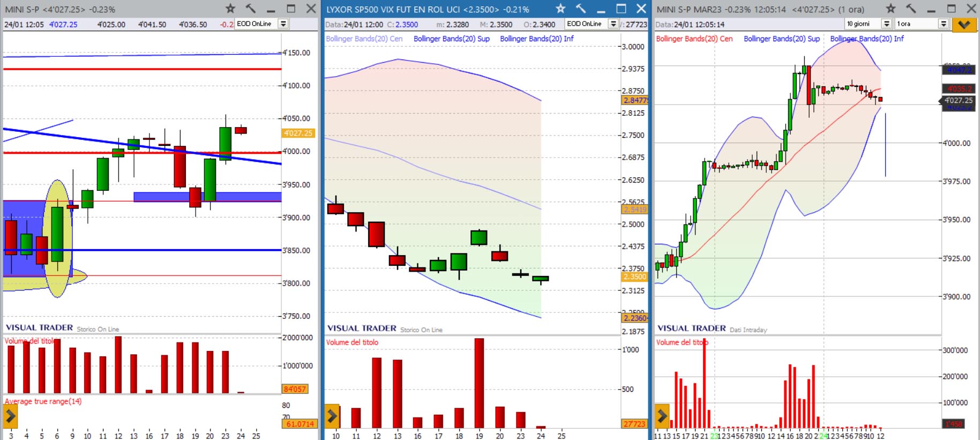Click the 84'057 volume value tag

click(x=295, y=389)
